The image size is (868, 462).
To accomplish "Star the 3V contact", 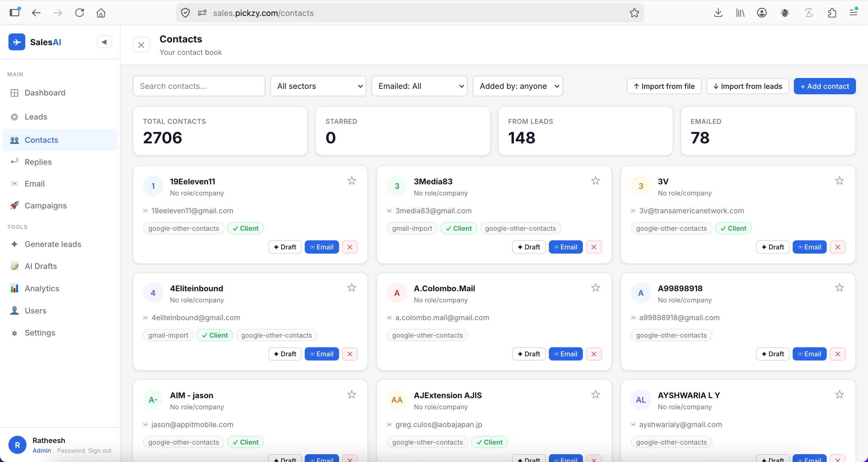I will point(839,181).
